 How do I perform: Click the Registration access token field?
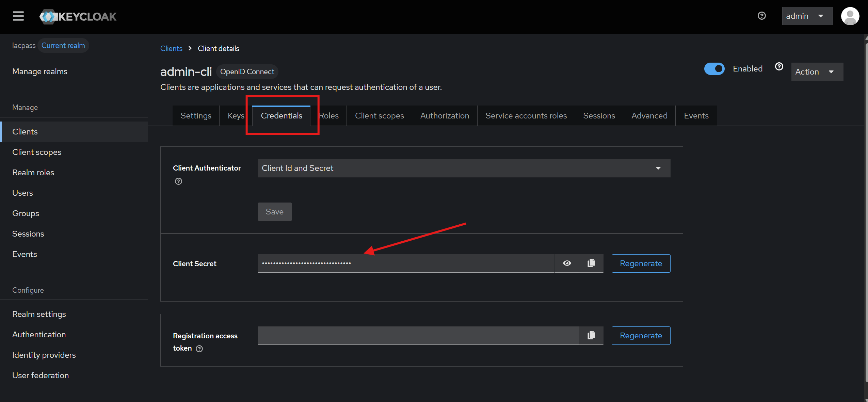pos(418,336)
